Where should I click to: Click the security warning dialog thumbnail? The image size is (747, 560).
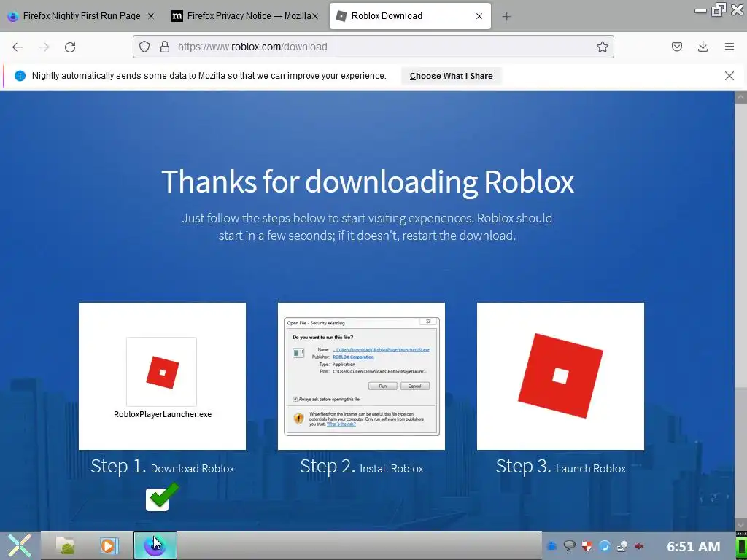361,376
